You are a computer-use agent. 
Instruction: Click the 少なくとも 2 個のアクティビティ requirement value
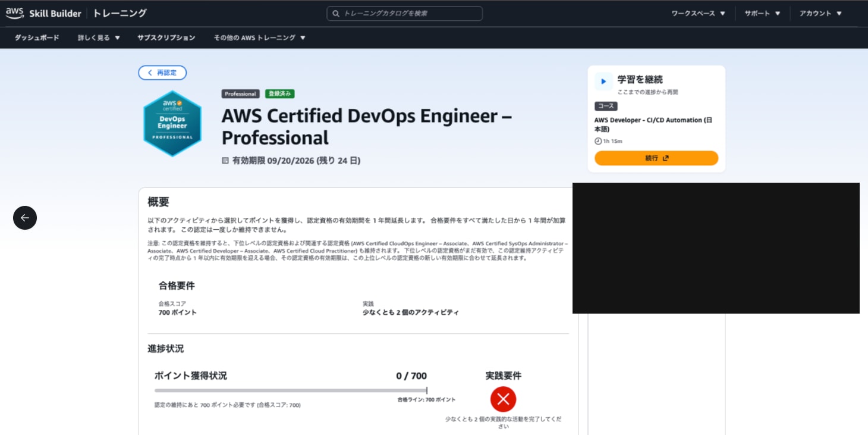pyautogui.click(x=411, y=312)
